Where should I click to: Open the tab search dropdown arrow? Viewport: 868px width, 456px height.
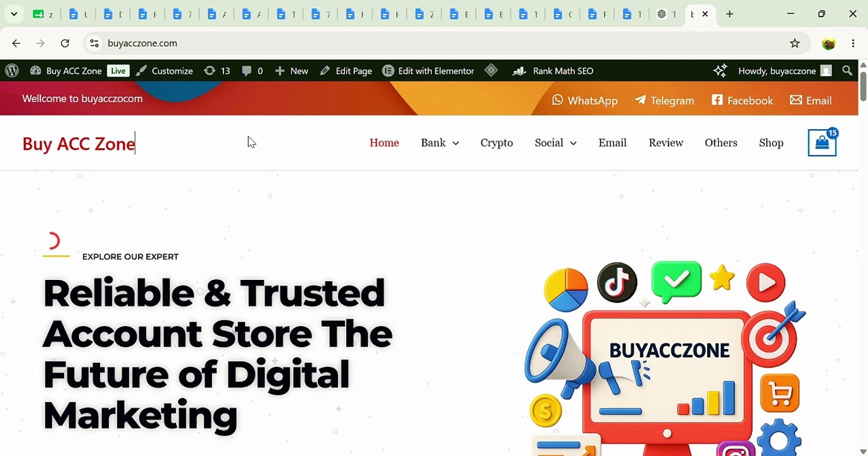click(14, 14)
